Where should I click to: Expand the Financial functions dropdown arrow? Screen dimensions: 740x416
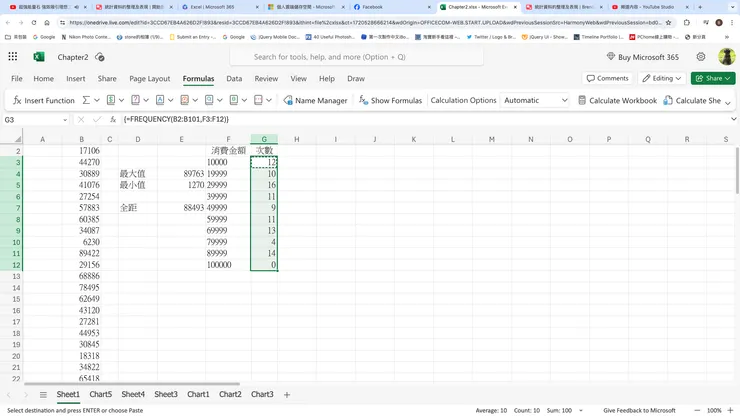pos(121,100)
